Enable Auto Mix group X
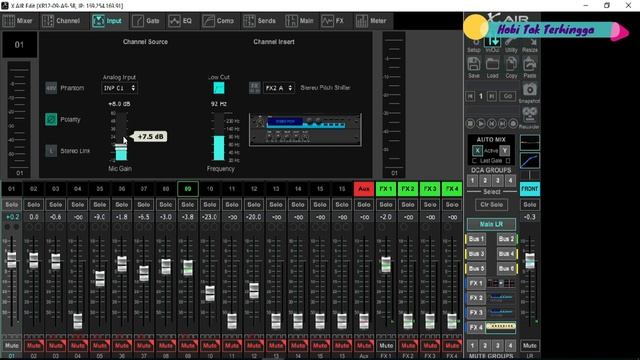Viewport: 640px width, 360px height. 477,151
